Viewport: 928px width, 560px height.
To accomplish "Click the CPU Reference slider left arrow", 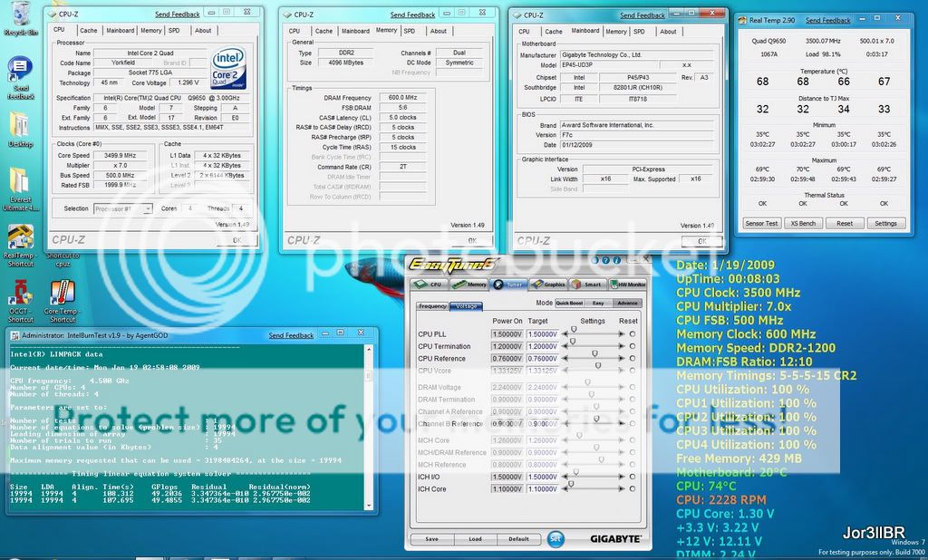I will tap(565, 358).
